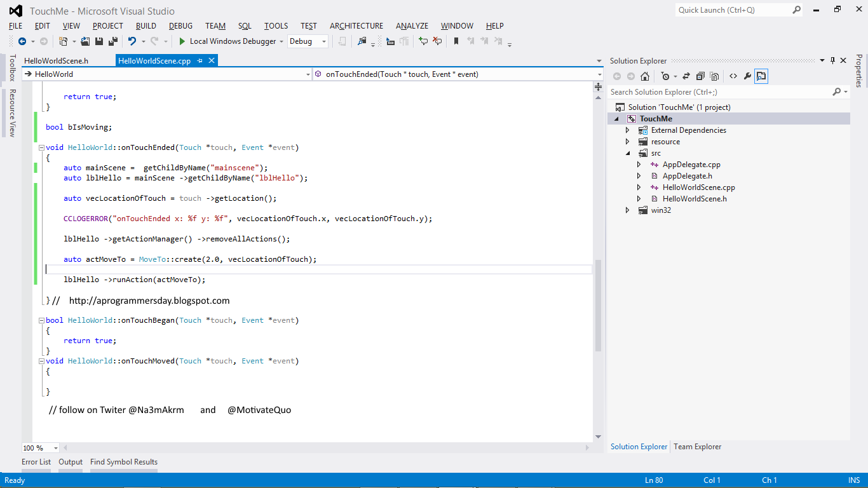The width and height of the screenshot is (868, 488).
Task: Open the Toolbox side panel
Action: [12, 68]
